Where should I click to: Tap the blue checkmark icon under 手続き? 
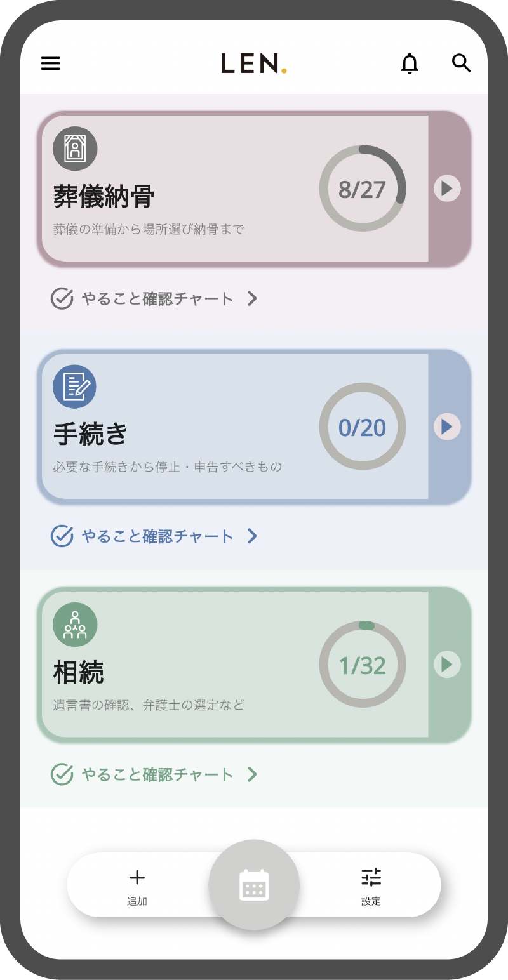click(x=62, y=536)
